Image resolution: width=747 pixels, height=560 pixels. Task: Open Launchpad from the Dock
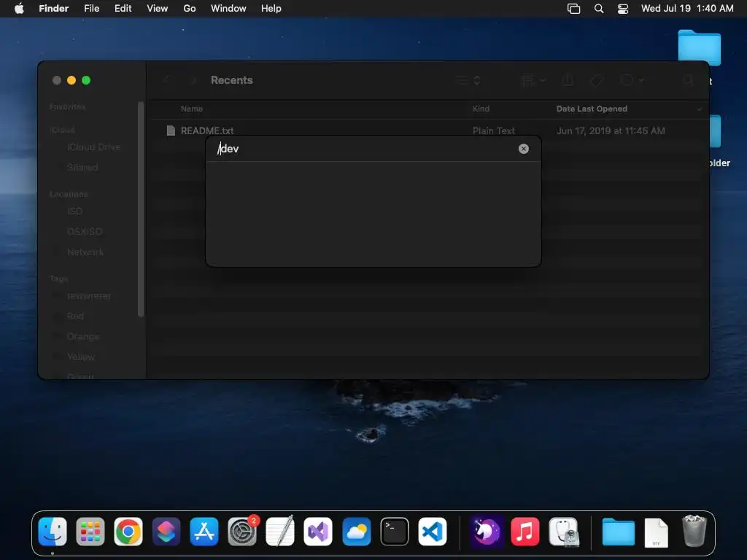90,532
